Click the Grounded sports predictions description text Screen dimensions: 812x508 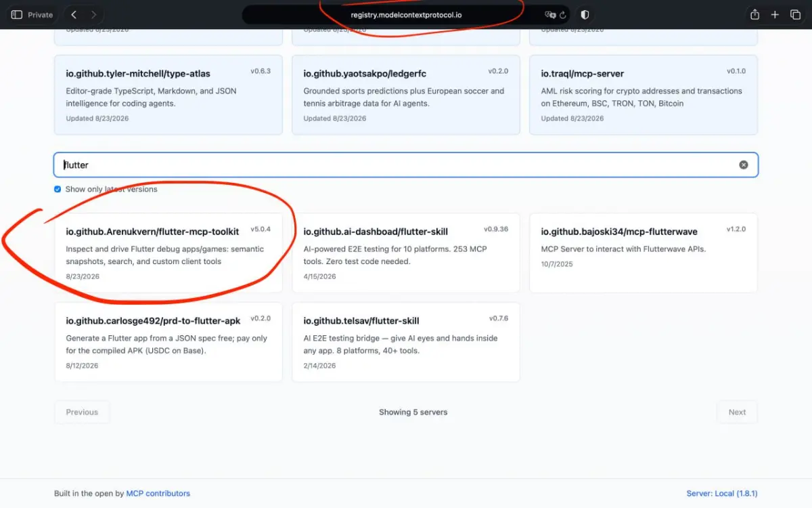404,97
